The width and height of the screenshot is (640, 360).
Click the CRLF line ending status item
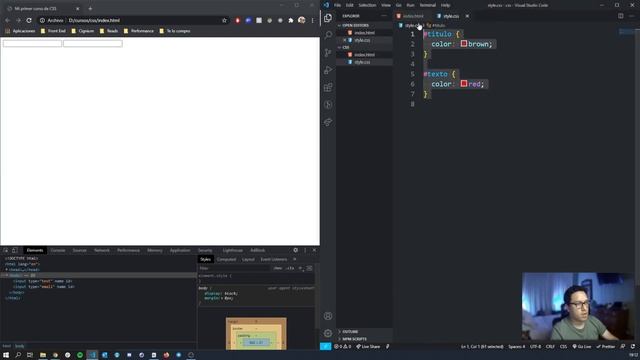550,347
